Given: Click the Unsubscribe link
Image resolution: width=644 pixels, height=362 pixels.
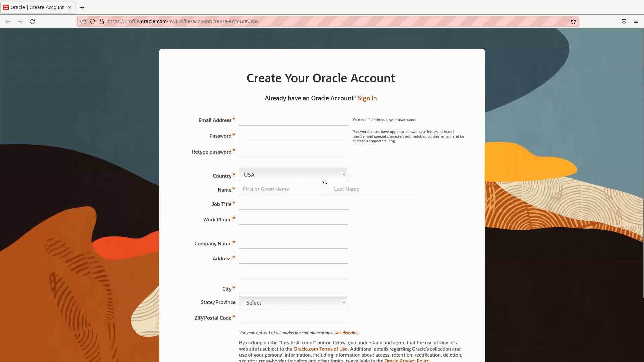Looking at the screenshot, I should click(346, 333).
